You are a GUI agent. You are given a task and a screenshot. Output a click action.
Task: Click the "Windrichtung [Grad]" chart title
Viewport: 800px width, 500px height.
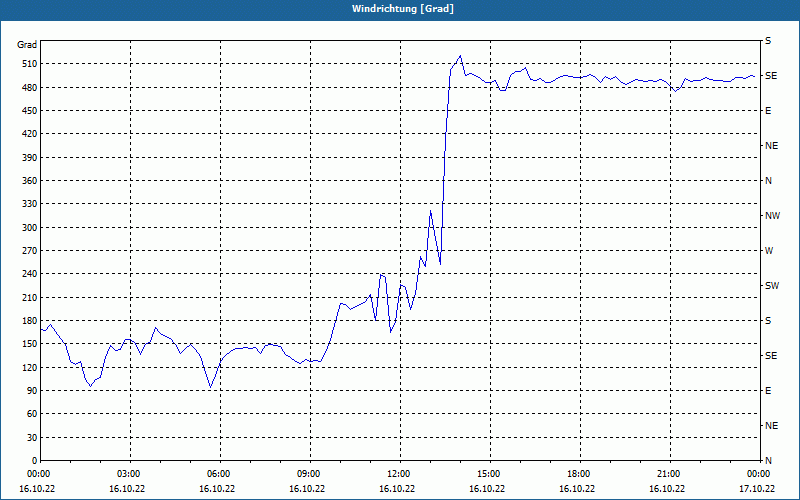point(403,9)
